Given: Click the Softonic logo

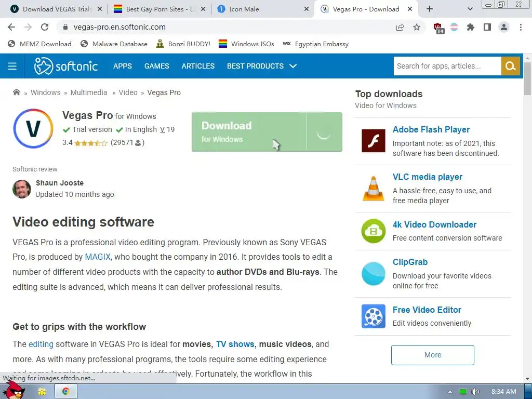Looking at the screenshot, I should [66, 66].
